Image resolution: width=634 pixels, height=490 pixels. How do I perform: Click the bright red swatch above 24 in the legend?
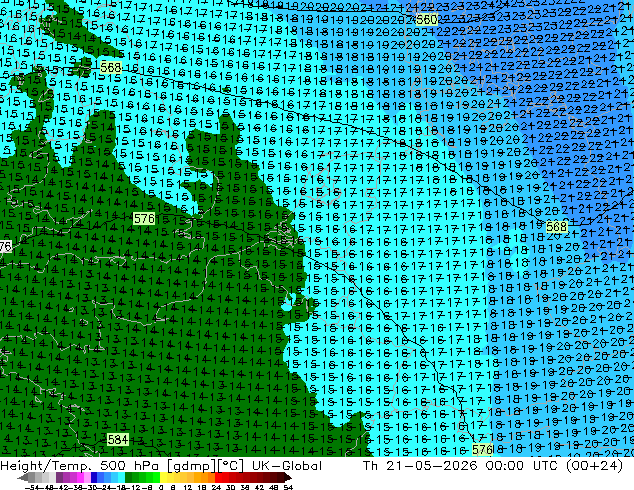point(218,477)
